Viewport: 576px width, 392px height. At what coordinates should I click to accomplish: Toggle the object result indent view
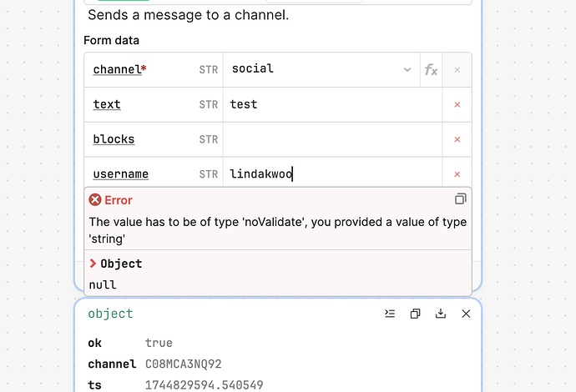click(x=390, y=314)
